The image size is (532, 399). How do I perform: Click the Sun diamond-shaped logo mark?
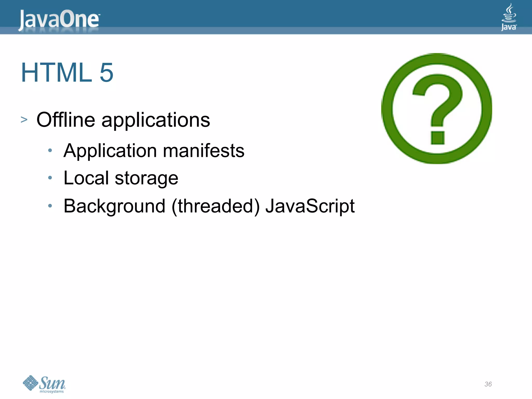(30, 383)
